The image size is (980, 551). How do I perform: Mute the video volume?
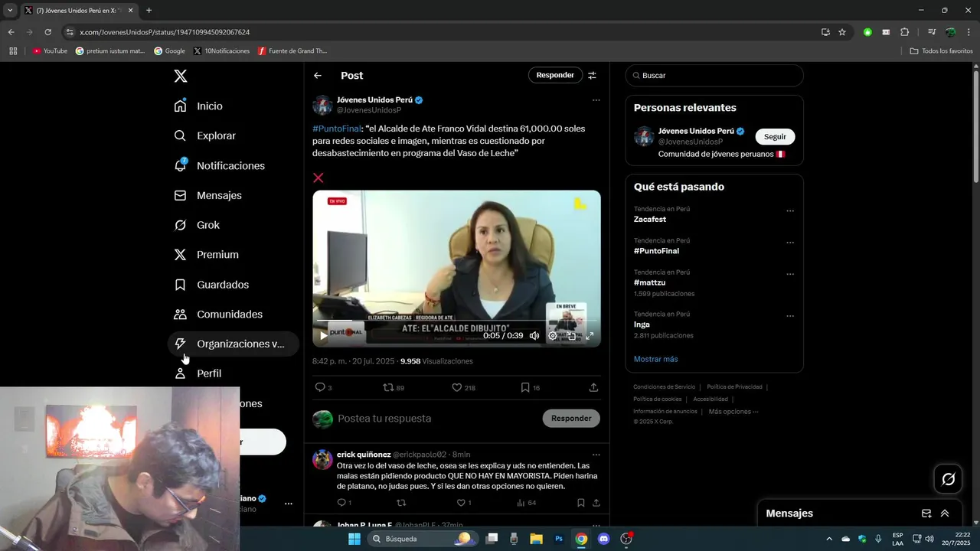coord(534,335)
